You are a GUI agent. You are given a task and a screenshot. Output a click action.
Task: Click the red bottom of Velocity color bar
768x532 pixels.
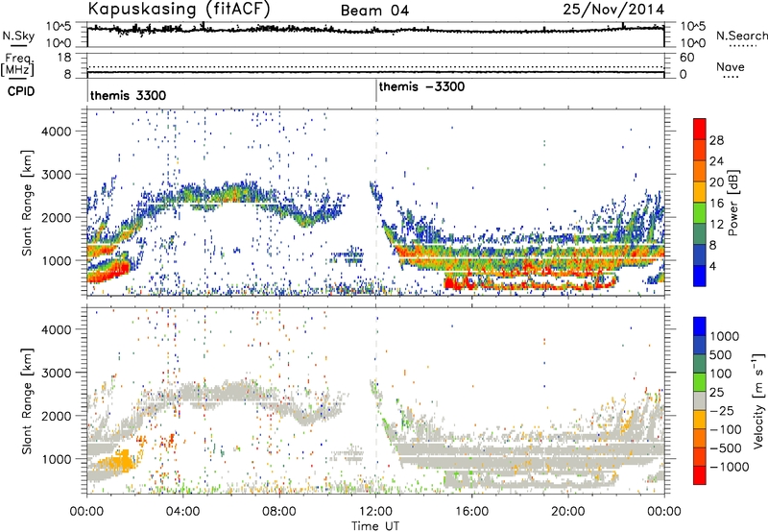(x=700, y=475)
